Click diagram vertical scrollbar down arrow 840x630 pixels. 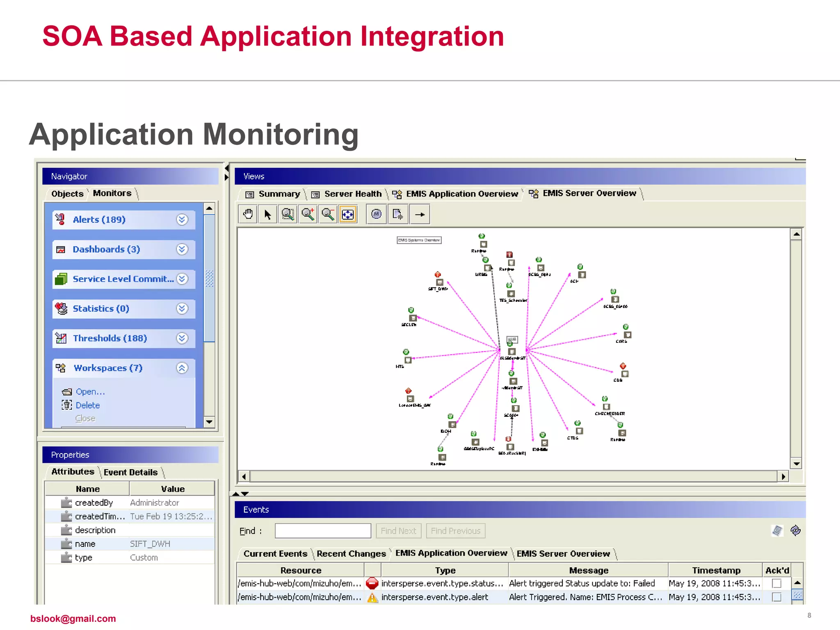tap(796, 464)
